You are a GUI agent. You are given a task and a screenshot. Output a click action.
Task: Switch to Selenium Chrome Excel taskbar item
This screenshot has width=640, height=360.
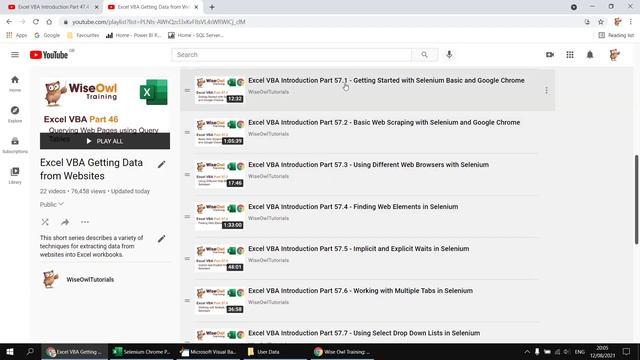(x=142, y=351)
